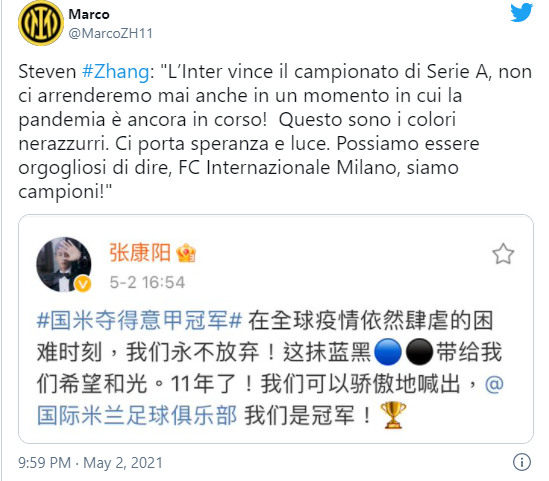
Task: Open the embedded Weibo post card
Action: [x=276, y=329]
